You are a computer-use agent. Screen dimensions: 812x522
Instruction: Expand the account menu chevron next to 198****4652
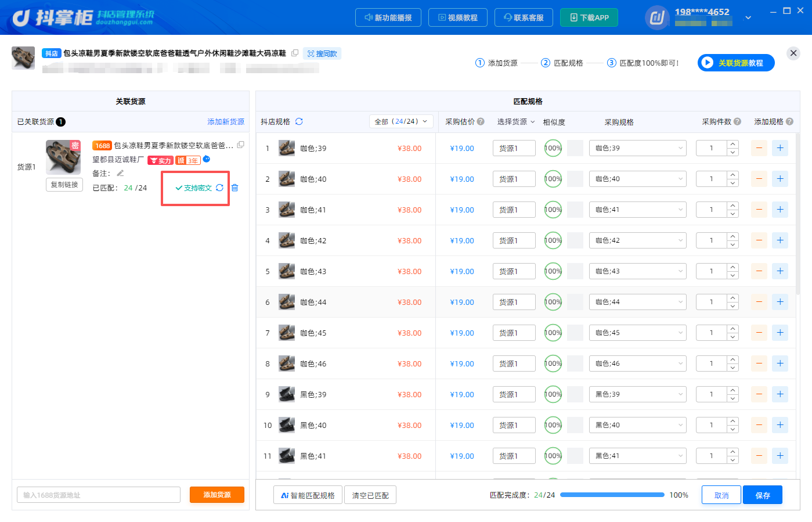click(x=748, y=17)
